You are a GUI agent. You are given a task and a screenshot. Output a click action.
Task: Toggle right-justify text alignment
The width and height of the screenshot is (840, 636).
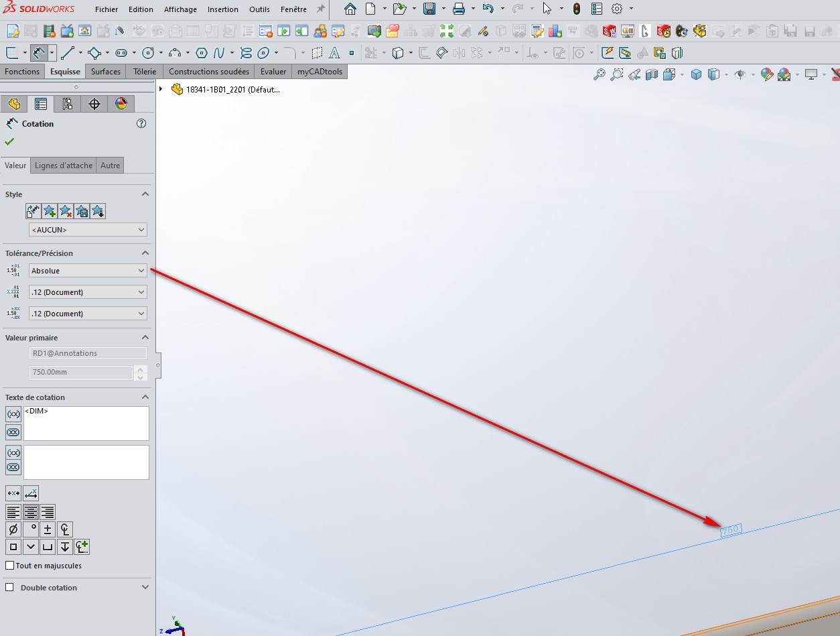48,513
